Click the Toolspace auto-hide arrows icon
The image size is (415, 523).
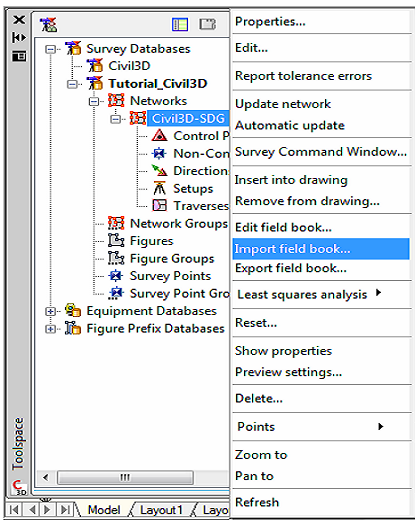[19, 37]
